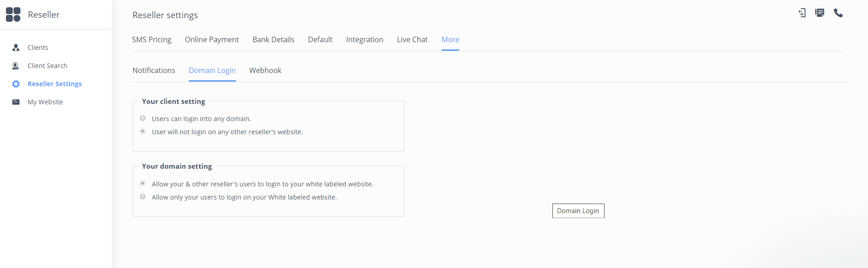Click the Reseller logo icon
Screen dimensions: 868x268
tap(13, 15)
